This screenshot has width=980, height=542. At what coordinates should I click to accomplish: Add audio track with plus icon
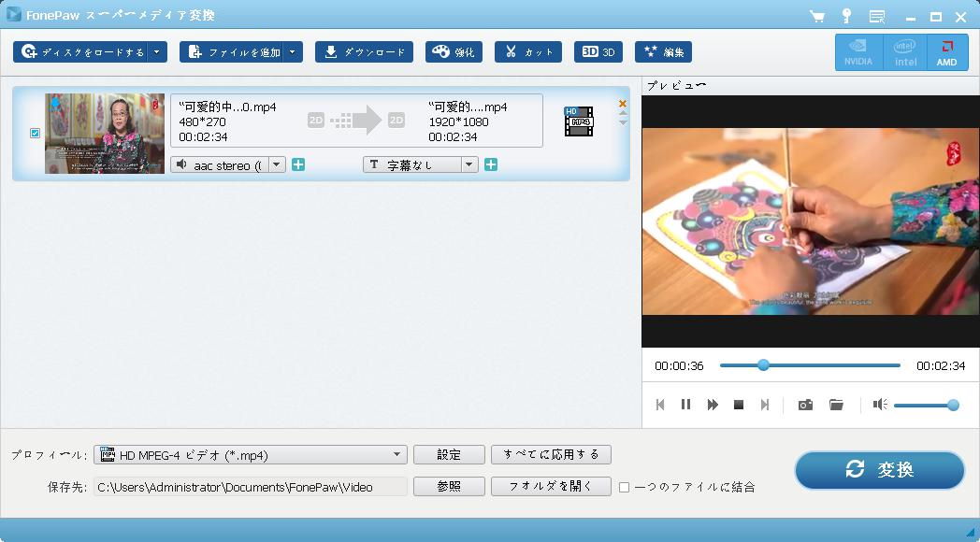click(x=298, y=164)
